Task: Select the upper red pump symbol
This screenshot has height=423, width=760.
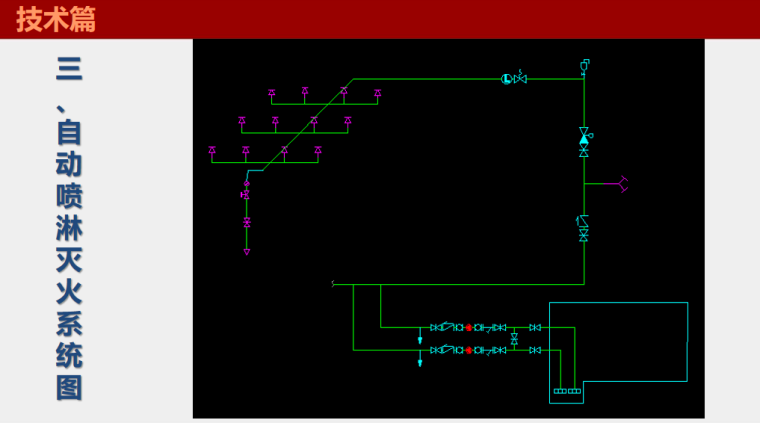Action: click(468, 327)
